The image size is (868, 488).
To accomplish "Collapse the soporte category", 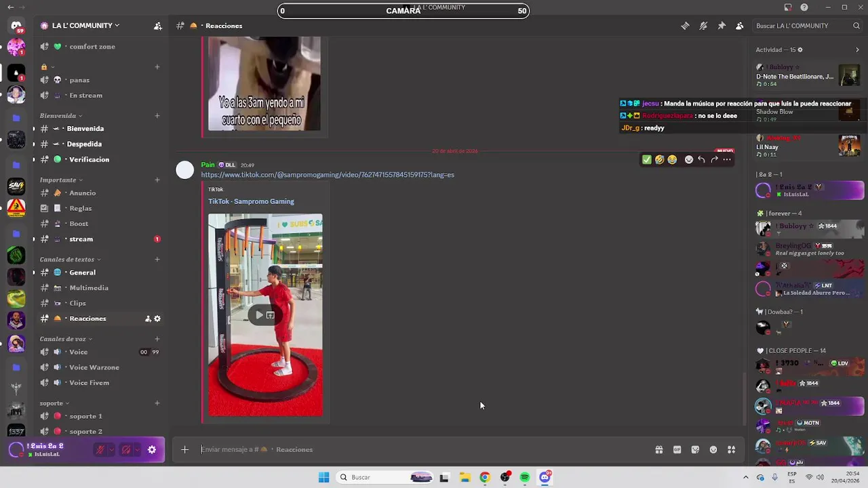I will tap(54, 403).
